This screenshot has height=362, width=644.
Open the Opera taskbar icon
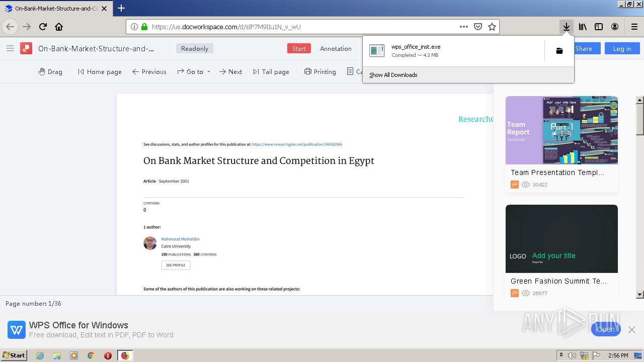click(x=108, y=355)
